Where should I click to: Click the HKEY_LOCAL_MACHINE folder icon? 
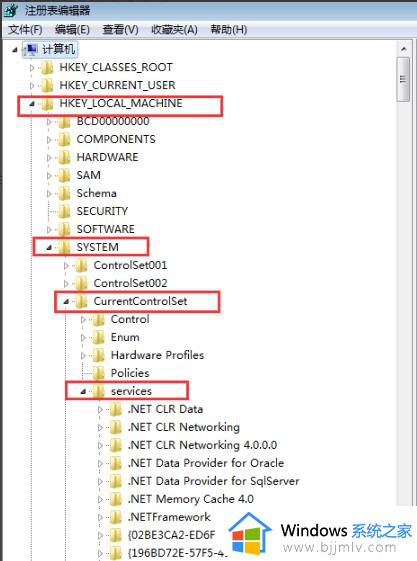pos(47,104)
